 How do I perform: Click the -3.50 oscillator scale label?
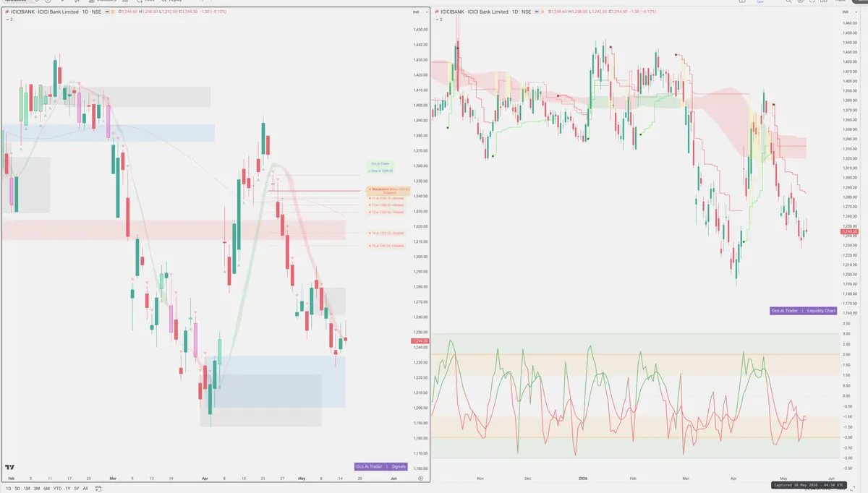(846, 468)
